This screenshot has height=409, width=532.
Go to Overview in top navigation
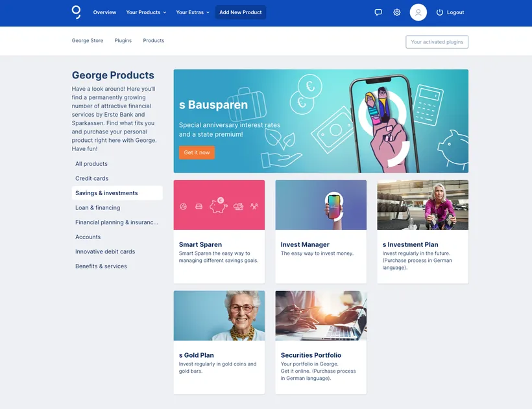point(104,12)
